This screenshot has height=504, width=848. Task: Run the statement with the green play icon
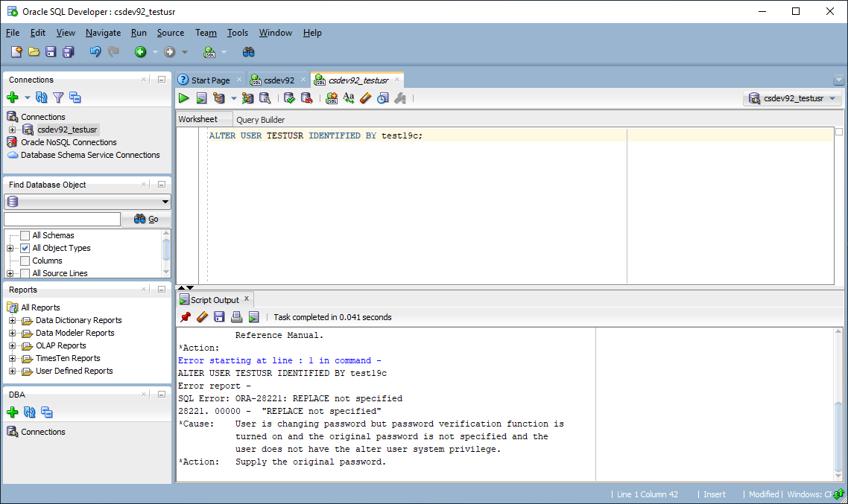click(184, 98)
